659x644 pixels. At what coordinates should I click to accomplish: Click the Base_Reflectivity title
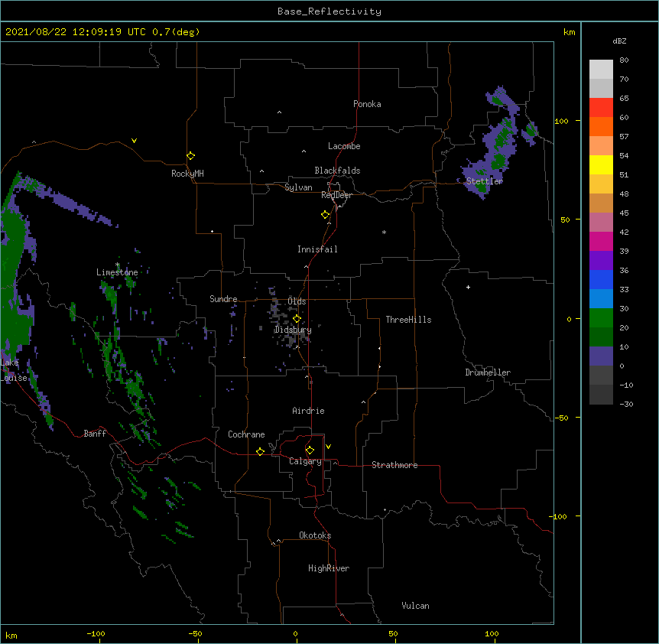329,11
